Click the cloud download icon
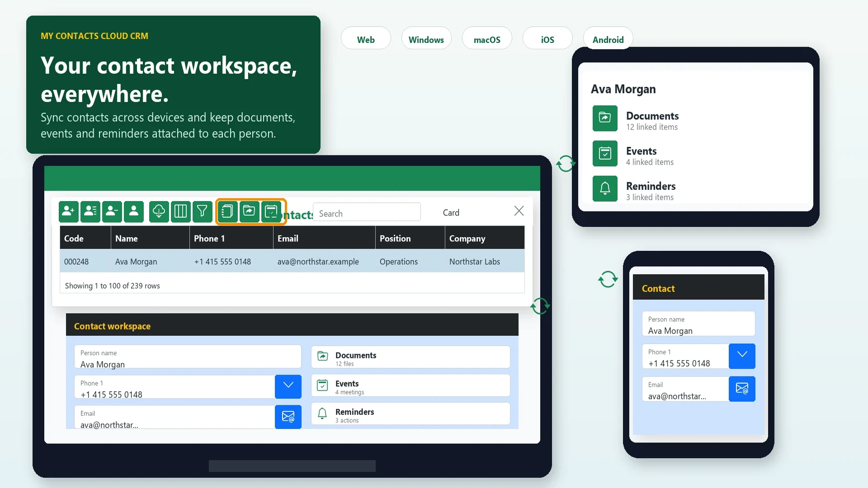Image resolution: width=868 pixels, height=488 pixels. (159, 211)
